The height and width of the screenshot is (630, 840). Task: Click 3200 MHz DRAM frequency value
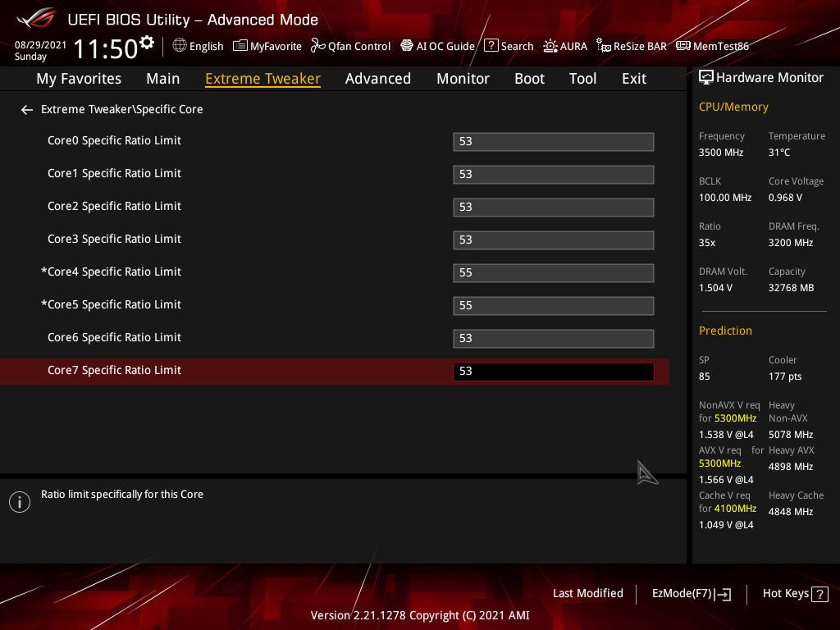[x=791, y=243]
